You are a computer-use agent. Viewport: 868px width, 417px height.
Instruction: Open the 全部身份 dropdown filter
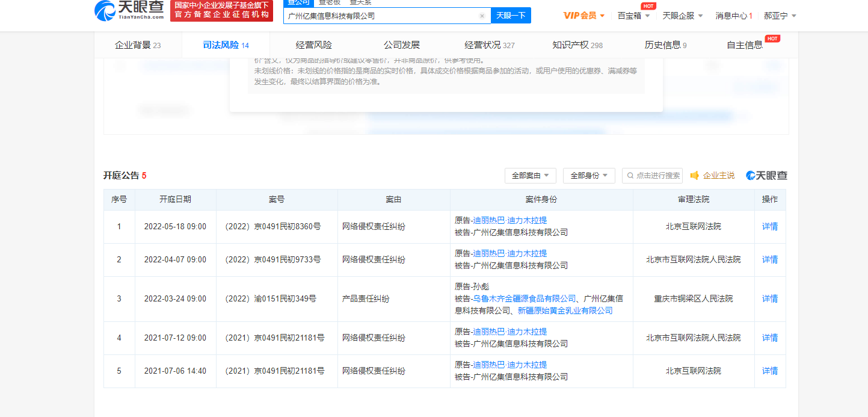pyautogui.click(x=589, y=176)
